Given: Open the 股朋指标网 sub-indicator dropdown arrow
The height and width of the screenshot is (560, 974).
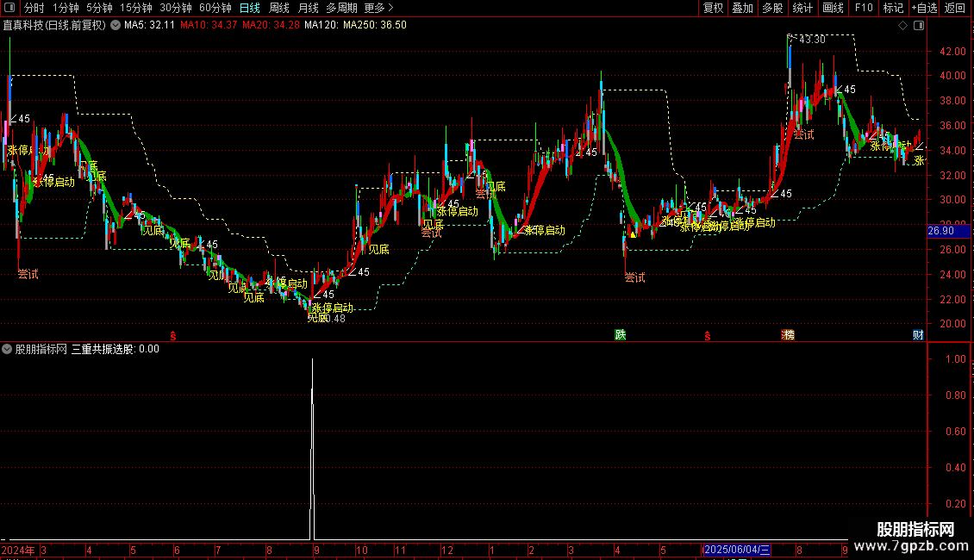Looking at the screenshot, I should (x=7, y=349).
